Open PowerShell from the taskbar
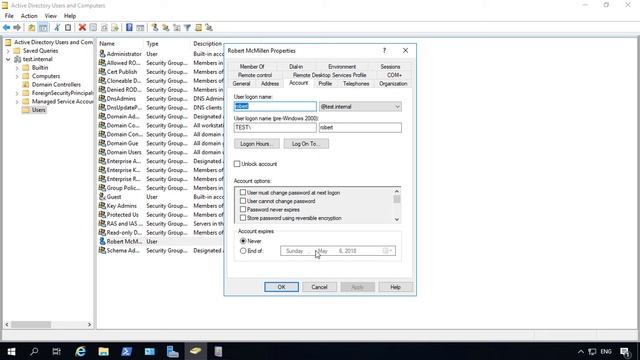This screenshot has height=360, width=640. (x=127, y=351)
